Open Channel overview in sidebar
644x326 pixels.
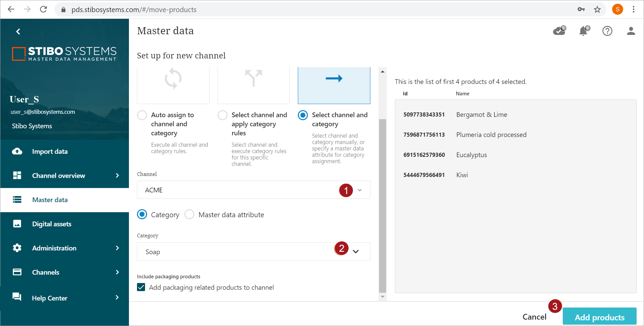coord(58,176)
